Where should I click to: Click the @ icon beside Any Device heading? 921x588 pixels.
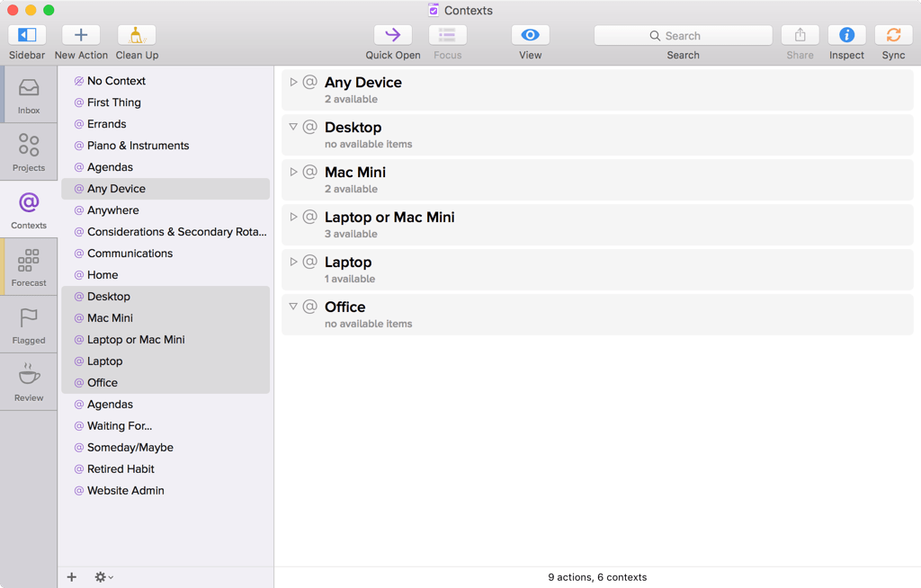pos(309,82)
